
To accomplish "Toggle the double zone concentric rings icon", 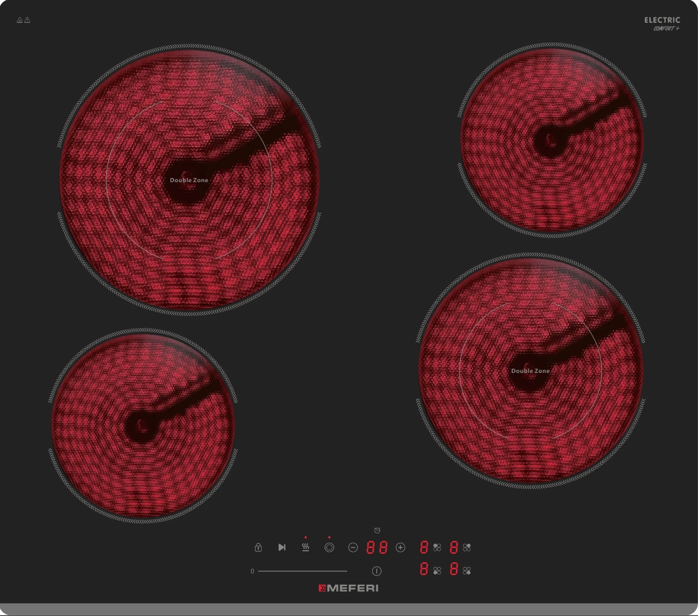I will coord(329,547).
